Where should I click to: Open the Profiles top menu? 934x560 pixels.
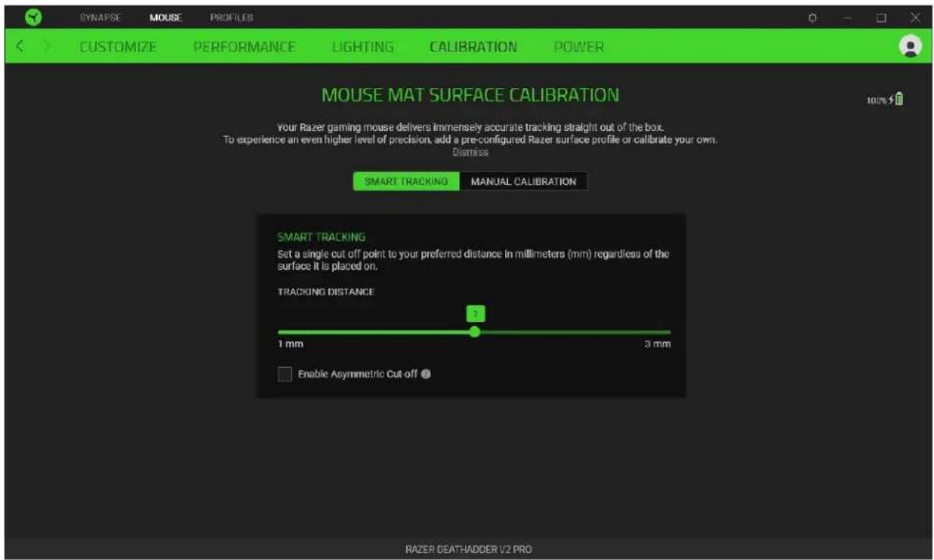tap(231, 16)
